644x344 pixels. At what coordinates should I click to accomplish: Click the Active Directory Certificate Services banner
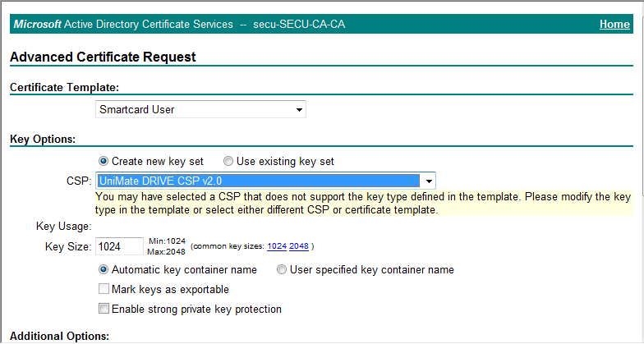click(x=179, y=25)
